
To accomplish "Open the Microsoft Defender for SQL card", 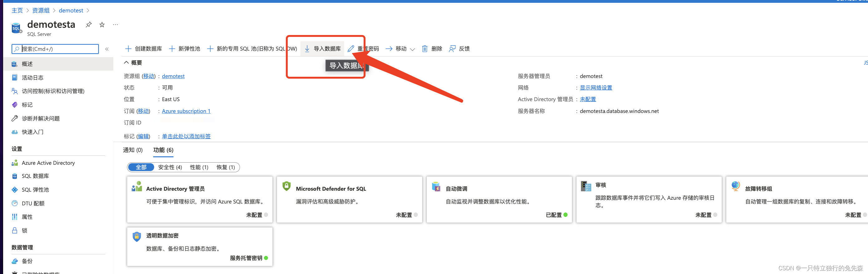I will click(349, 199).
